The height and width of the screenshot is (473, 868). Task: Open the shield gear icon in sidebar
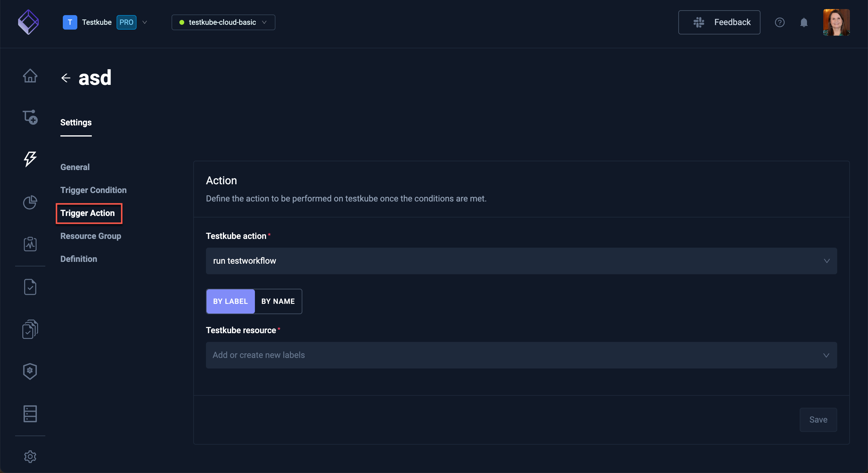pos(30,371)
